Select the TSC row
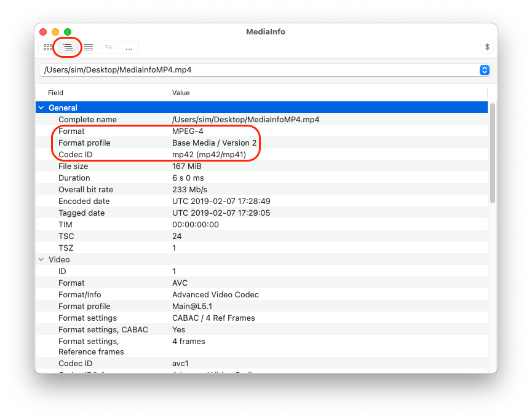 pyautogui.click(x=261, y=237)
